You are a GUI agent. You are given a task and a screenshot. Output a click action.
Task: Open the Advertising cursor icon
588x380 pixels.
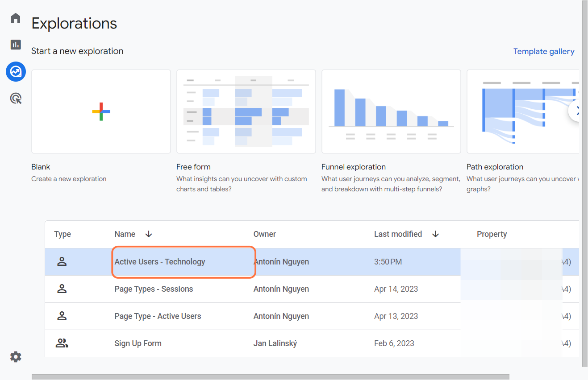pyautogui.click(x=16, y=98)
